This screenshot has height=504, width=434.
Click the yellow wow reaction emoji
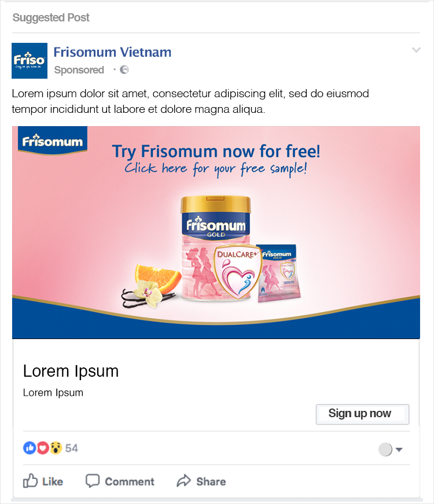tap(56, 448)
